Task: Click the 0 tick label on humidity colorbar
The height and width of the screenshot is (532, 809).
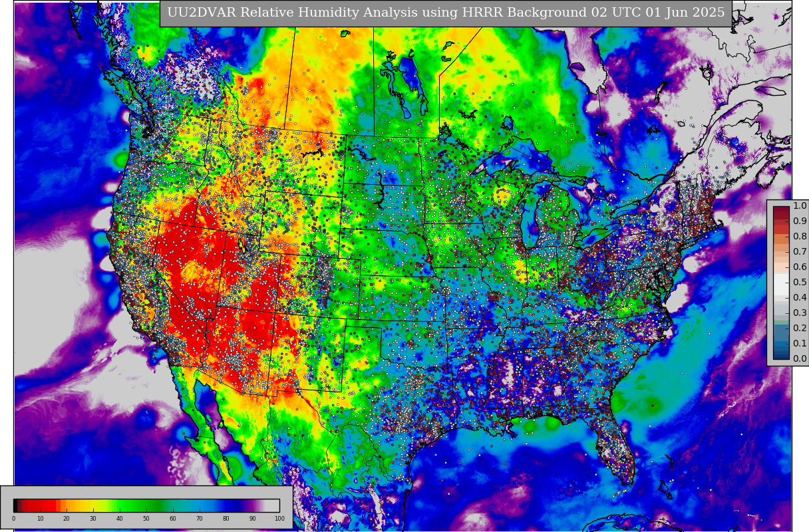Action: click(x=13, y=519)
